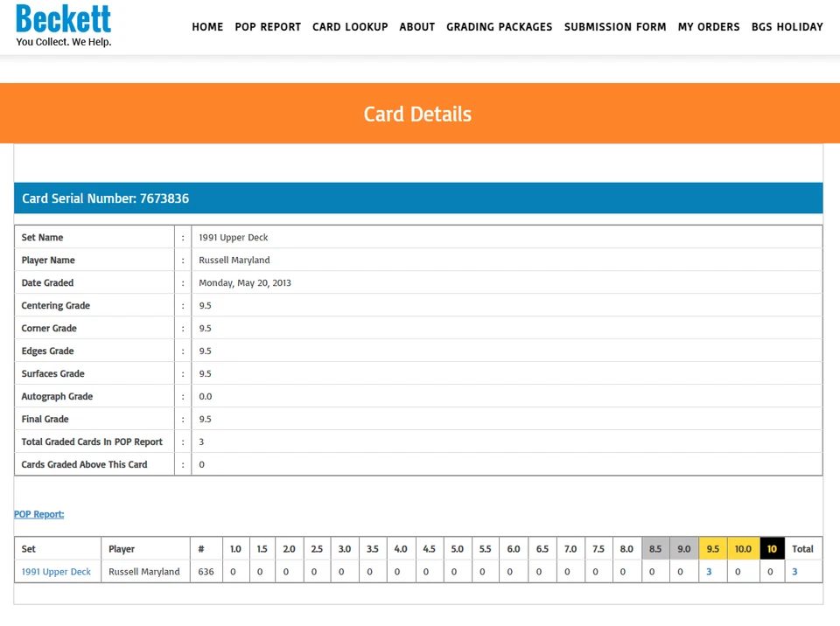Navigate to SUBMISSION FORM

tap(615, 27)
